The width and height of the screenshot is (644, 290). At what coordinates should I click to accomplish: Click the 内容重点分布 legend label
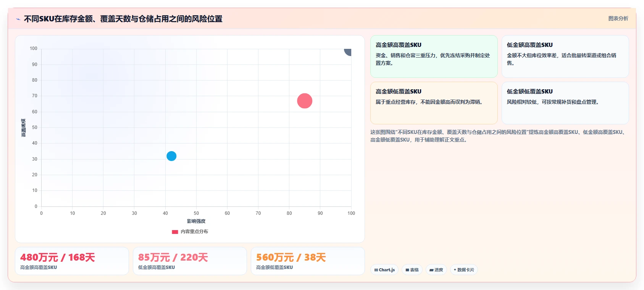[194, 232]
